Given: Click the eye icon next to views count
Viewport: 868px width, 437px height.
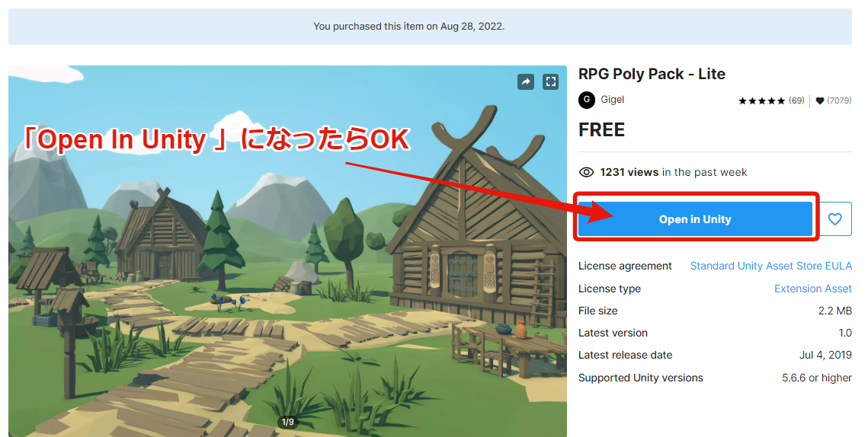Looking at the screenshot, I should pyautogui.click(x=586, y=172).
